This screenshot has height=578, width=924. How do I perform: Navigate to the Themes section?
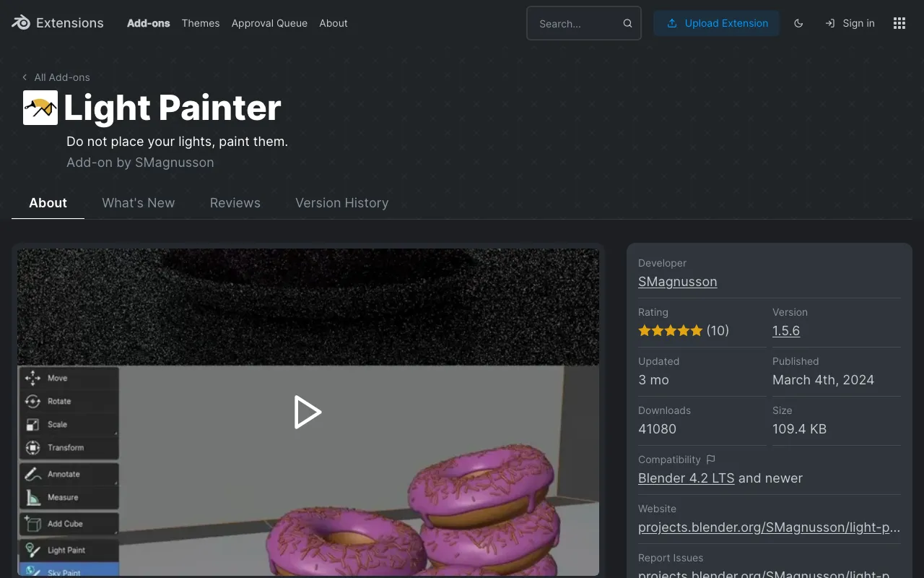(x=200, y=23)
